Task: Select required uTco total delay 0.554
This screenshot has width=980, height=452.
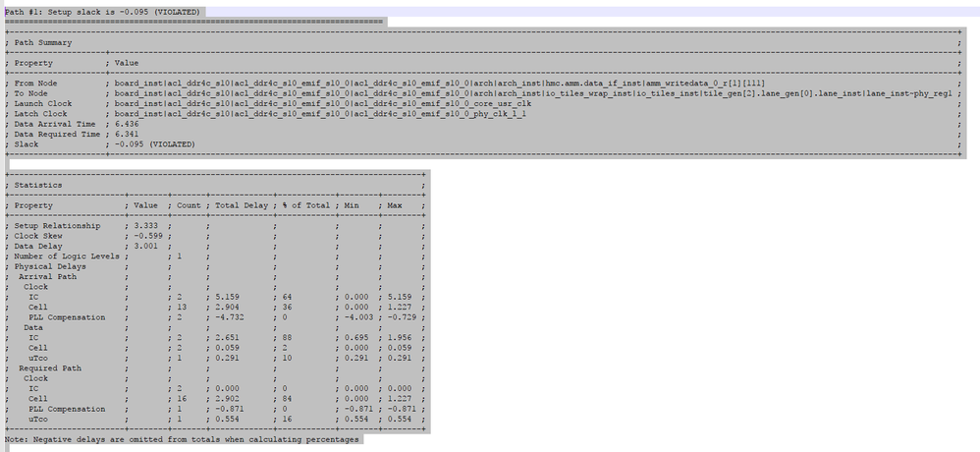Action: click(x=228, y=419)
